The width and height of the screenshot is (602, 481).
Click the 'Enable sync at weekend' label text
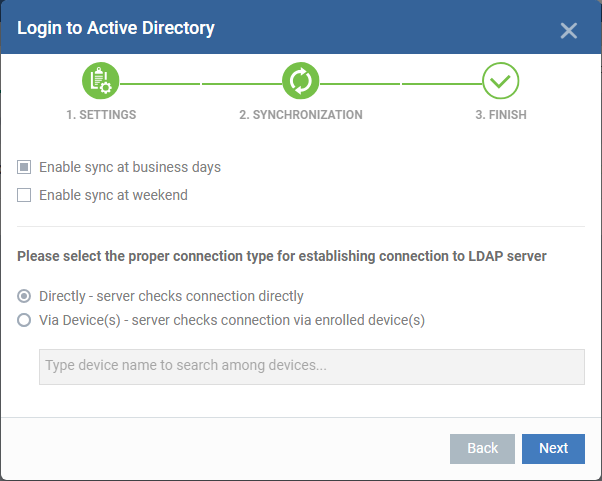point(113,195)
